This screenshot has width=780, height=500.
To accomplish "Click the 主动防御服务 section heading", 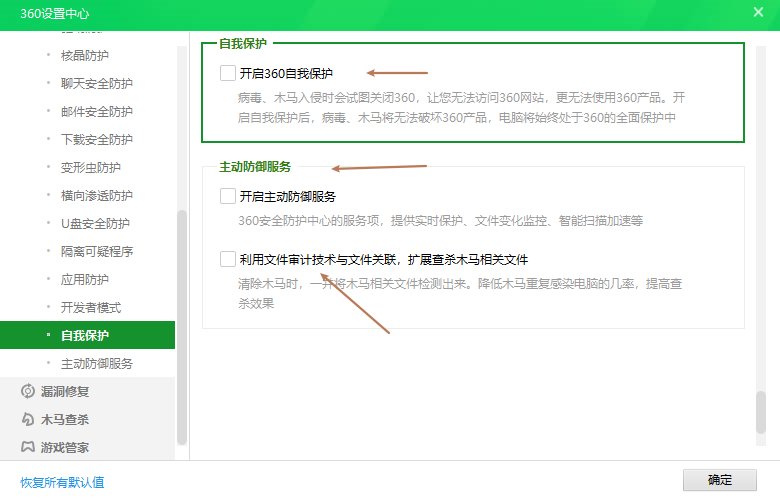I will click(255, 167).
